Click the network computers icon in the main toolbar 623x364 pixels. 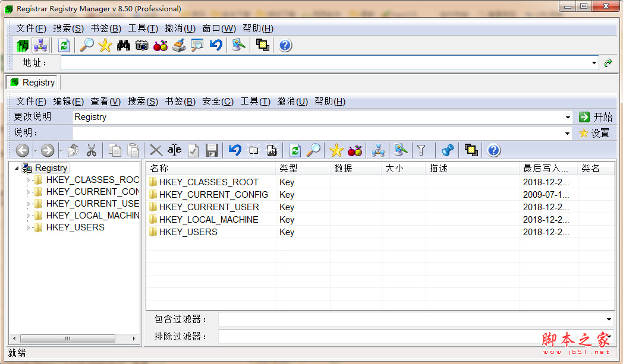(x=40, y=45)
